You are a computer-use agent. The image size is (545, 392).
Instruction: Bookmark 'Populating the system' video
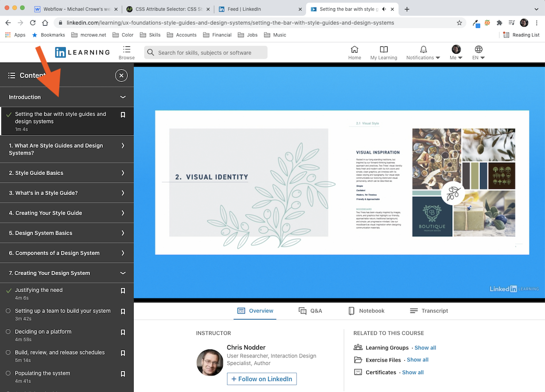123,374
